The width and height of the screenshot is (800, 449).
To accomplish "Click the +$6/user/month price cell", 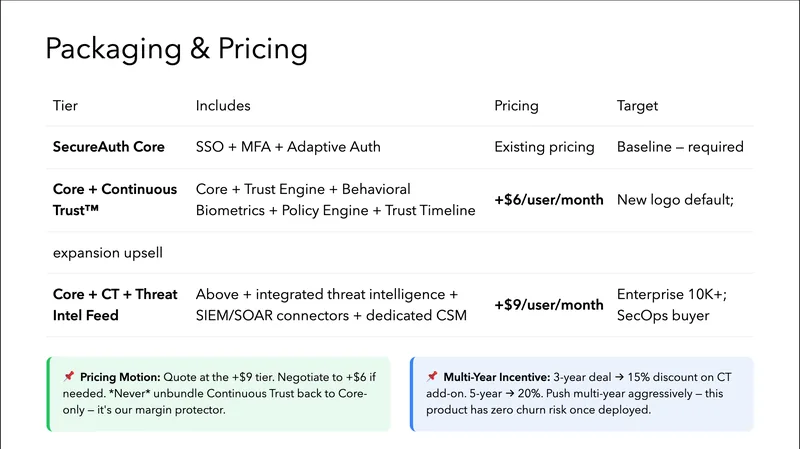I will [549, 200].
